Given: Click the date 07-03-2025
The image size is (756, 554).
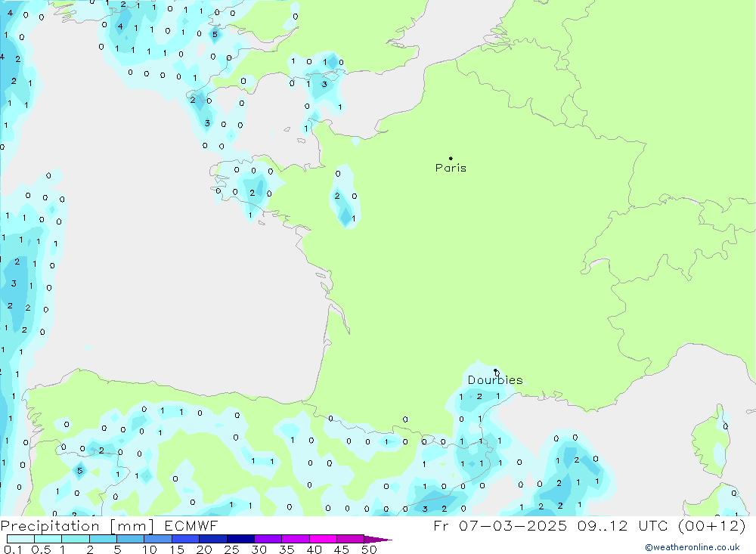Looking at the screenshot, I should pyautogui.click(x=513, y=526).
